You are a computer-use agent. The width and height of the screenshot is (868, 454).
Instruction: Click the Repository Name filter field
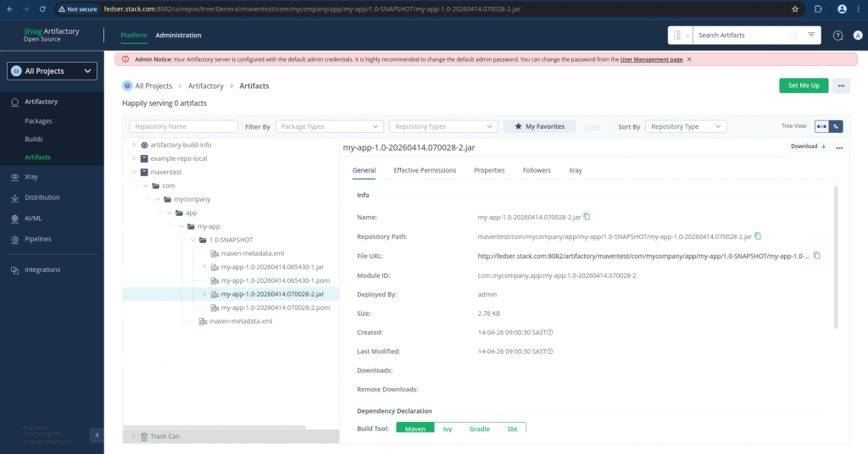183,126
